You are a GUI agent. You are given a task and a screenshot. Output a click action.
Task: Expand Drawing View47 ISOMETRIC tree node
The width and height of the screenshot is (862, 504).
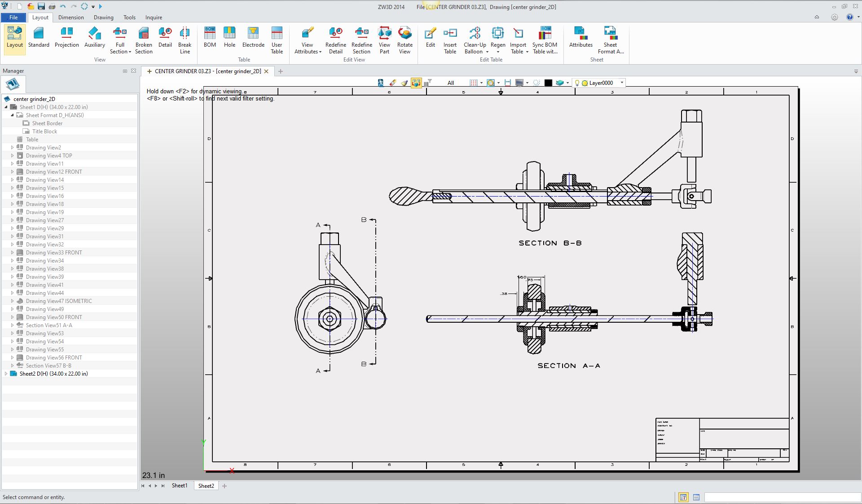click(x=12, y=301)
